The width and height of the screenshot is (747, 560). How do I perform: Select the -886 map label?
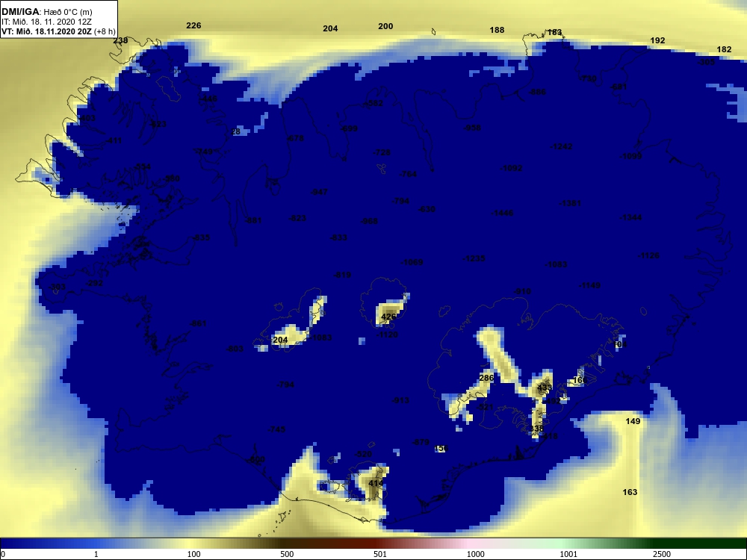pyautogui.click(x=537, y=92)
